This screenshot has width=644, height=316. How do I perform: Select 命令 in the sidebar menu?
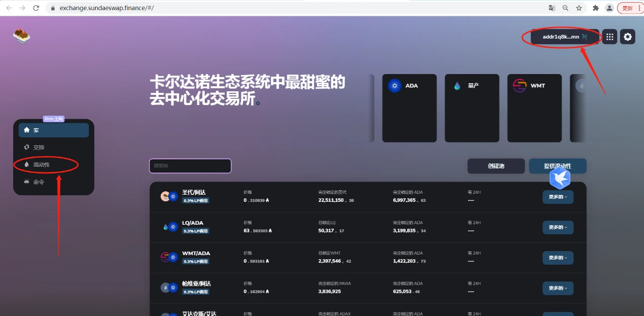pyautogui.click(x=39, y=182)
